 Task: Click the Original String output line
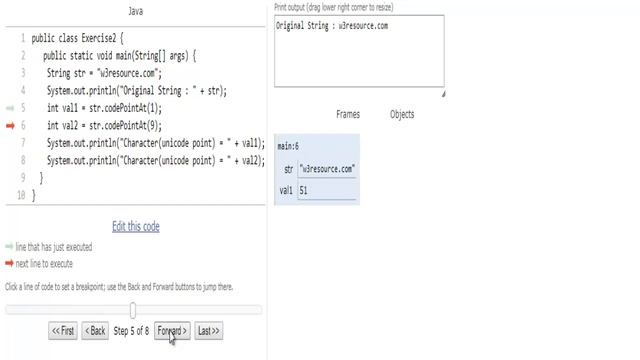click(x=332, y=26)
